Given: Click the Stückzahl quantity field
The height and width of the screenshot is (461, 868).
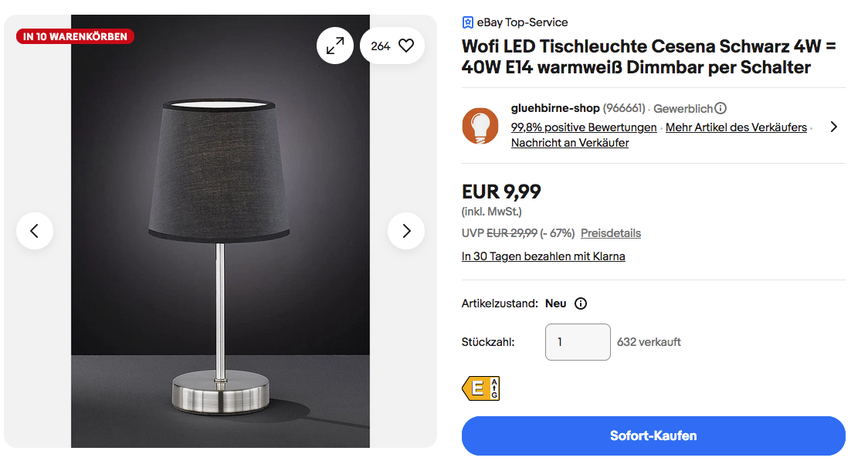Looking at the screenshot, I should (x=578, y=342).
